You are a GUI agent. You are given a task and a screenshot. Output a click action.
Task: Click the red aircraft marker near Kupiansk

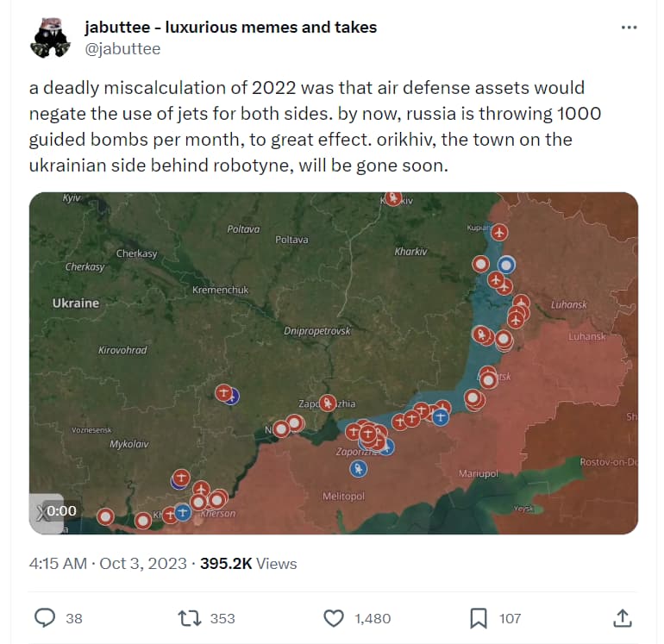click(x=500, y=231)
